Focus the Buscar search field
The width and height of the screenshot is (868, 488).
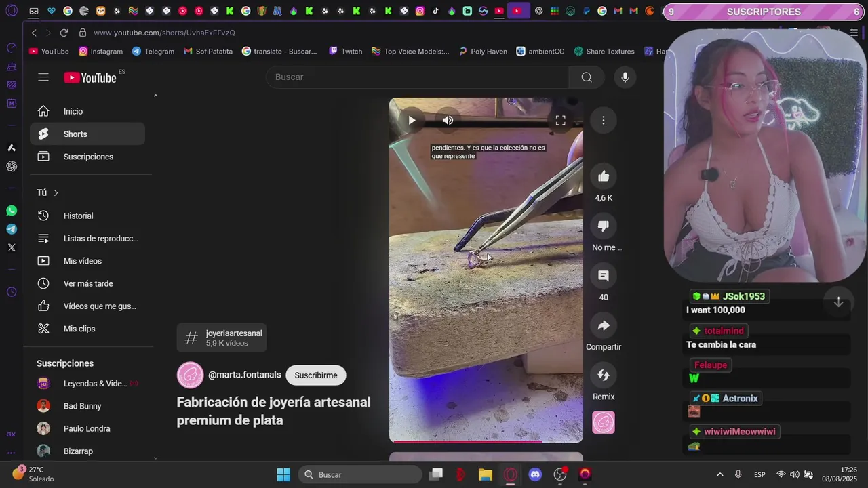417,77
